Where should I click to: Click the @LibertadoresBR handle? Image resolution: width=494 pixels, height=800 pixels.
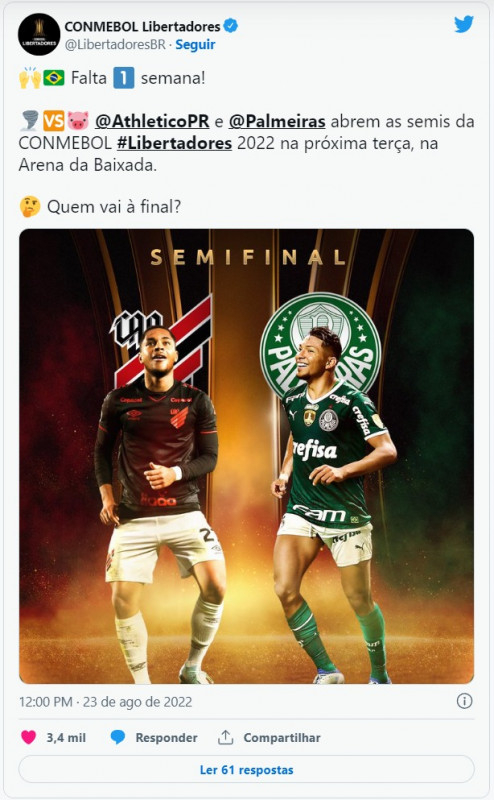pyautogui.click(x=115, y=45)
